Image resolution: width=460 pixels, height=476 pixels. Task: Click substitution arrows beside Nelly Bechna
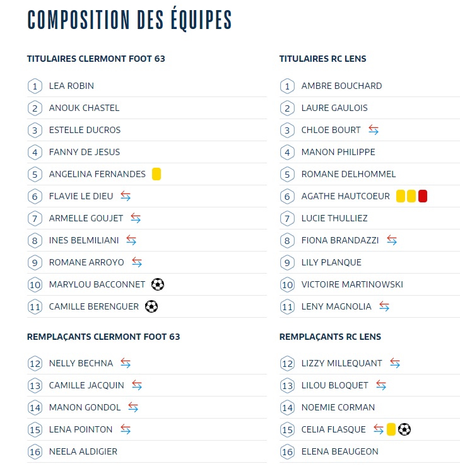pyautogui.click(x=126, y=363)
